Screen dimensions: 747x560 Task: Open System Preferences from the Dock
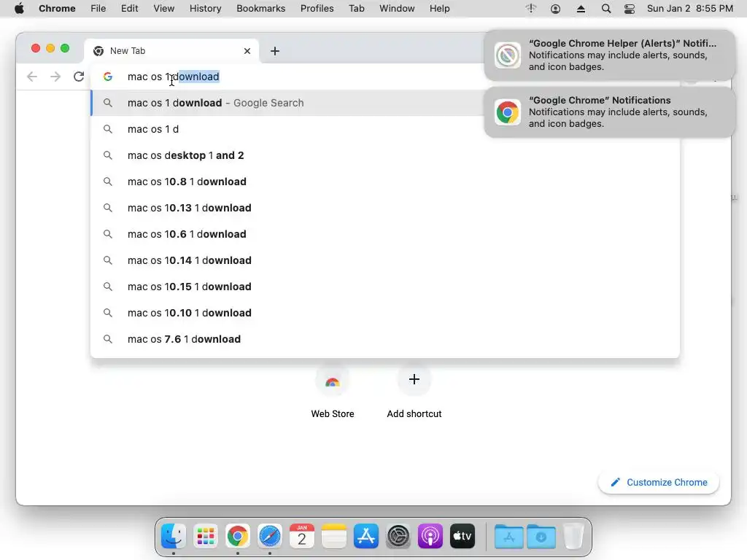click(398, 536)
